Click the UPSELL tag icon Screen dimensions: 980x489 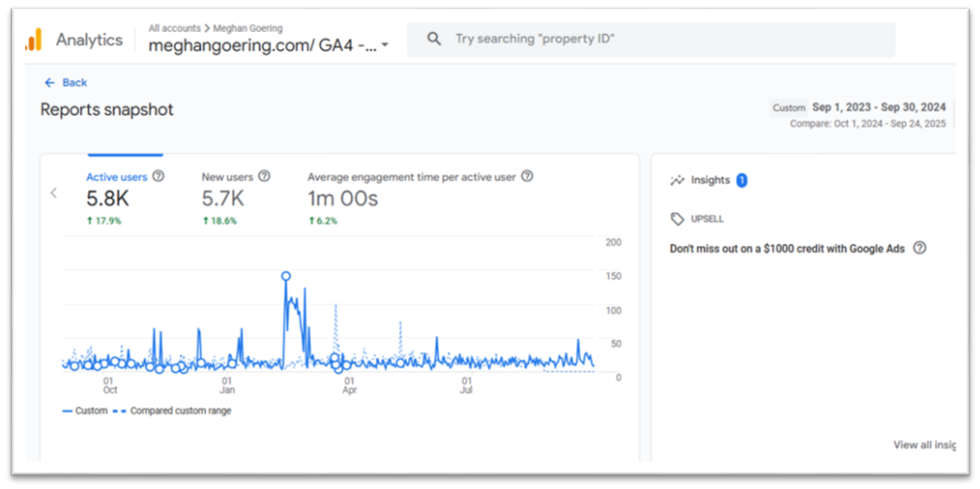677,219
